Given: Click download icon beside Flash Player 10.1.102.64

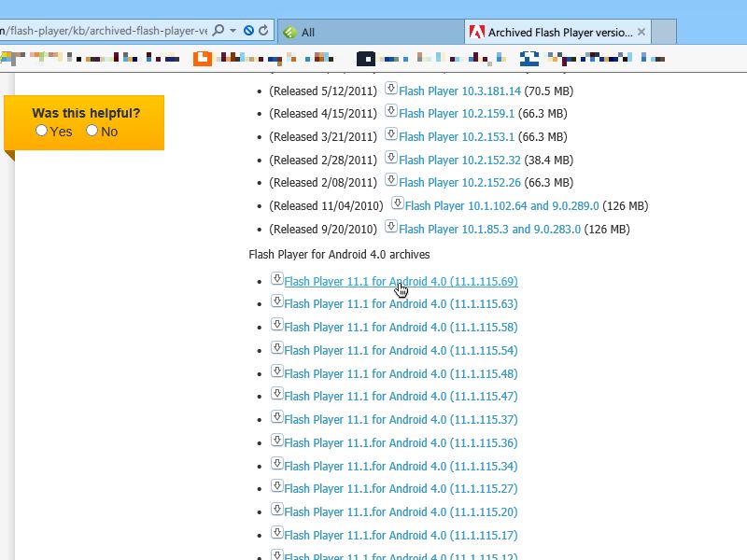Looking at the screenshot, I should (398, 203).
